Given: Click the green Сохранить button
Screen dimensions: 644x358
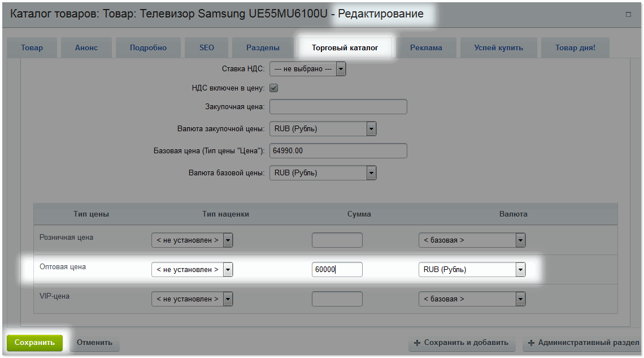Looking at the screenshot, I should click(x=34, y=343).
